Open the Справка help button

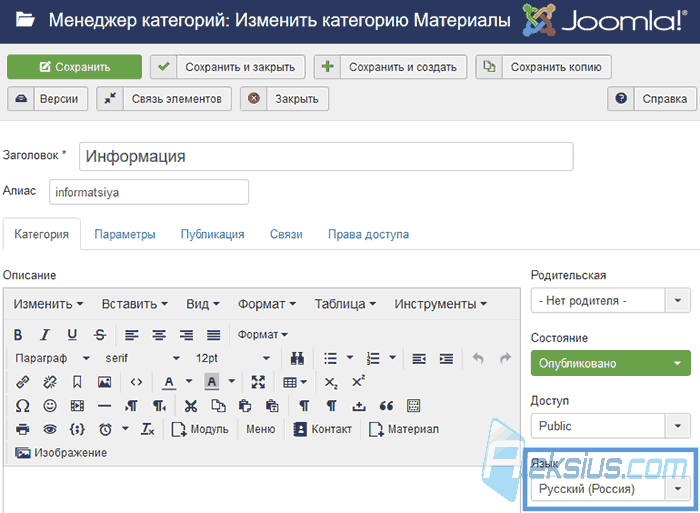pos(652,99)
